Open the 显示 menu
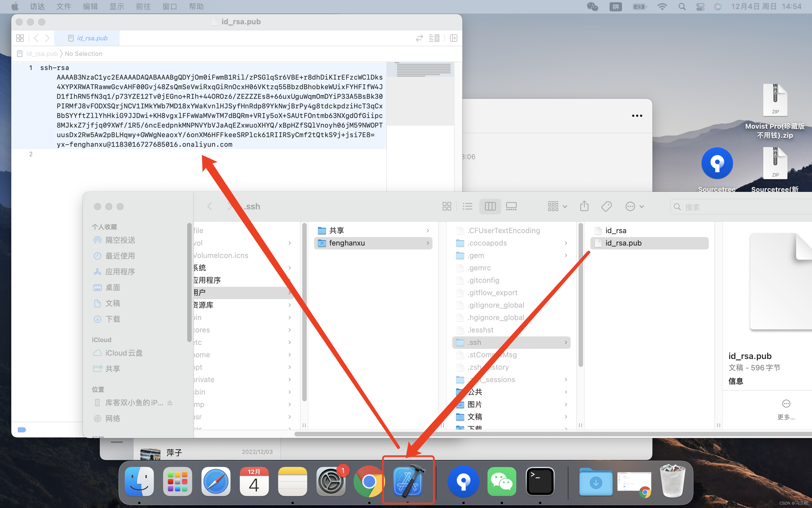This screenshot has height=508, width=812. click(117, 6)
